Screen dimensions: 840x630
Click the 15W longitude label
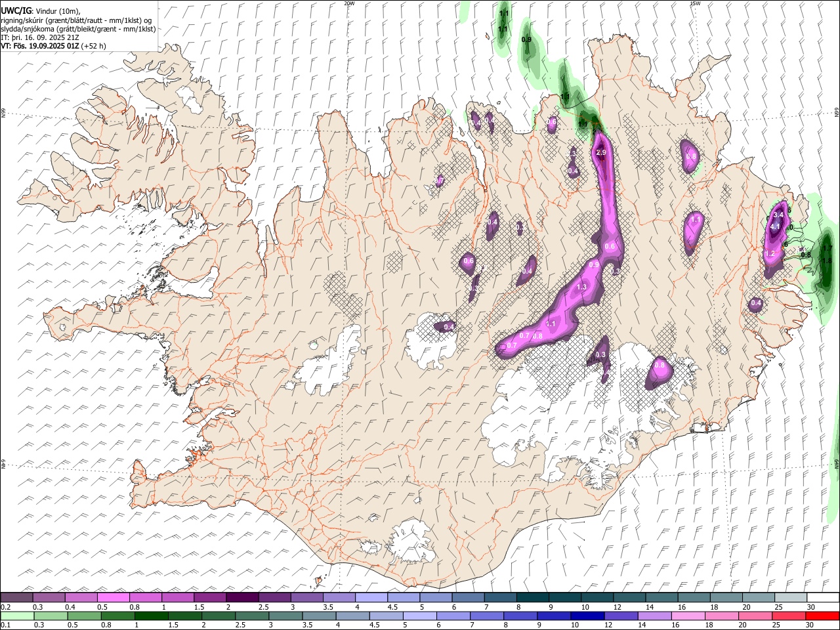[x=695, y=3]
